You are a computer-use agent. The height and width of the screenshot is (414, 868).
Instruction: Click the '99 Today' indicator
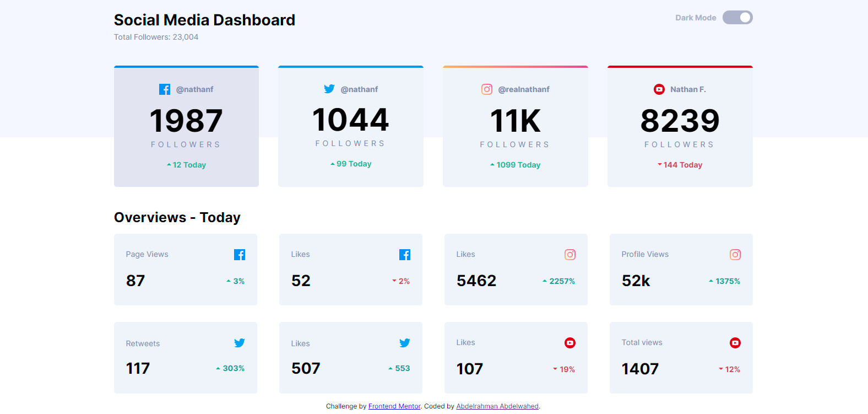(351, 164)
